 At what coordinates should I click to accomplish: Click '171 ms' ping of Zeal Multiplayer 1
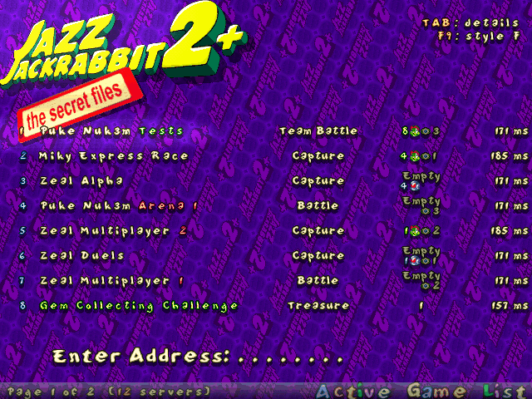click(512, 281)
